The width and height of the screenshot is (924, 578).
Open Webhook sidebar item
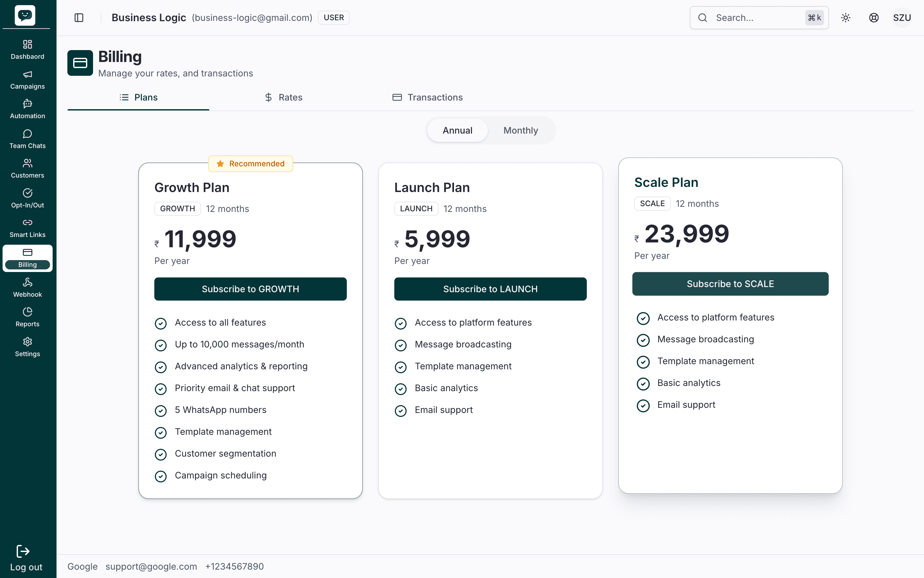(x=28, y=288)
